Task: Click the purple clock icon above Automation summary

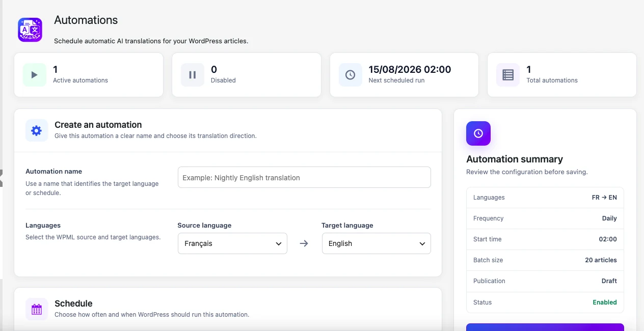Action: (x=478, y=133)
